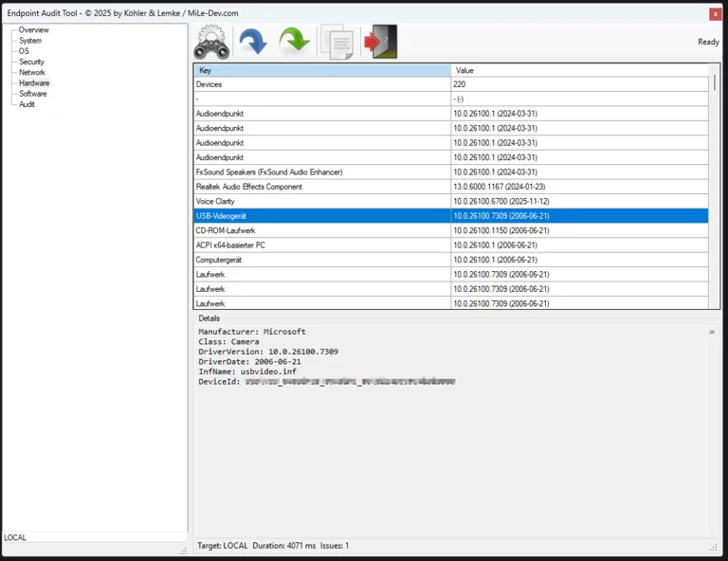
Task: Open the Software tree node
Action: click(x=32, y=94)
